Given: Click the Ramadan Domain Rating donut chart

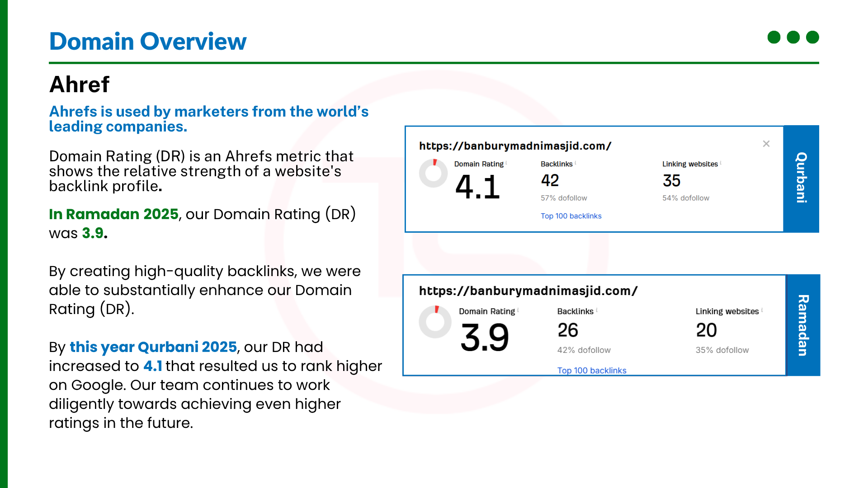Looking at the screenshot, I should [435, 322].
